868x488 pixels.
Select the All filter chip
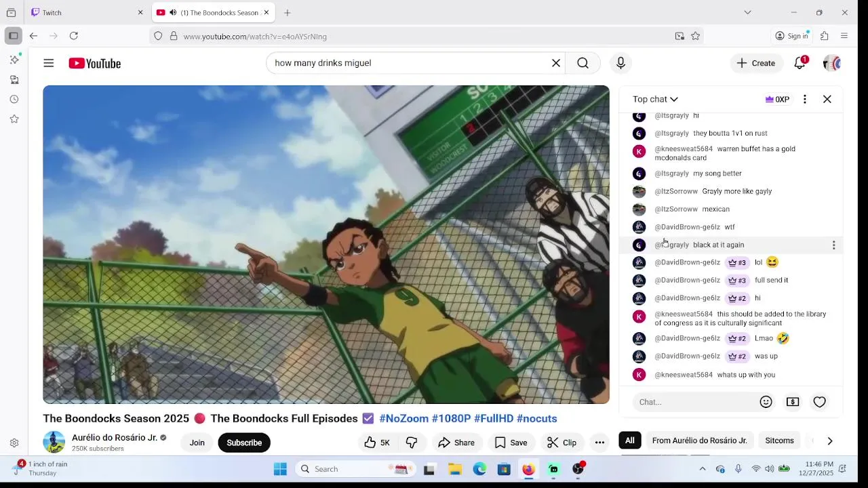click(630, 441)
